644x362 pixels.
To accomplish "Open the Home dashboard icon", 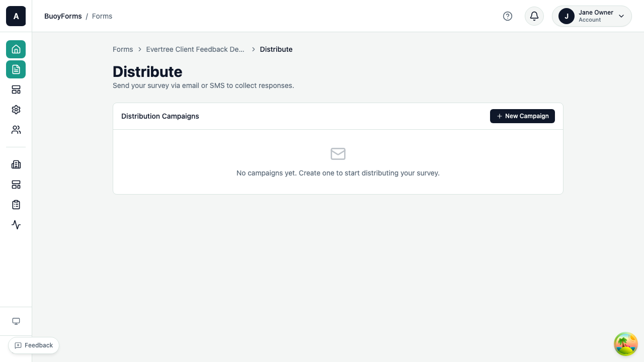I will coord(16,49).
